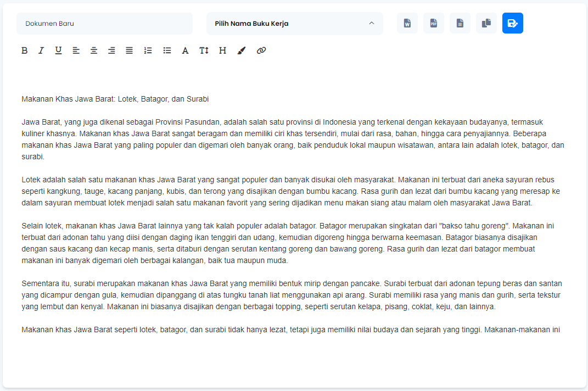Copy the document content
Screen dimensions: 588x391
pos(486,23)
